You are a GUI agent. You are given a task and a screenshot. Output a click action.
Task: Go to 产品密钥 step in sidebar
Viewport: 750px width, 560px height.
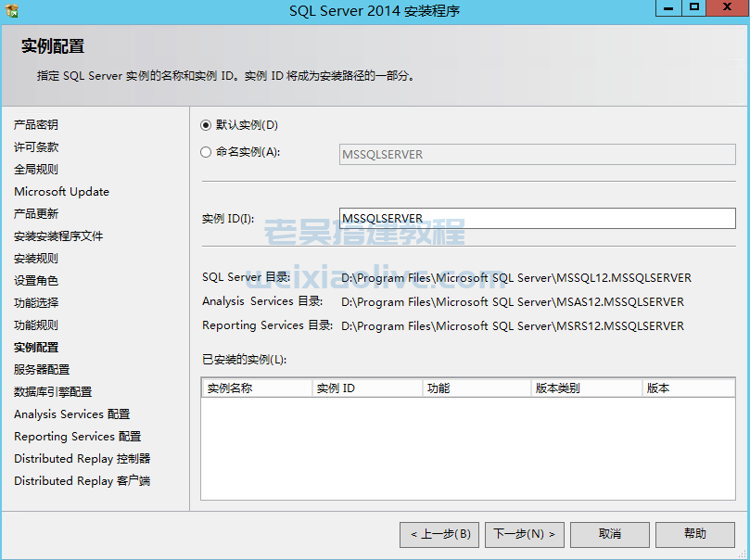[36, 125]
